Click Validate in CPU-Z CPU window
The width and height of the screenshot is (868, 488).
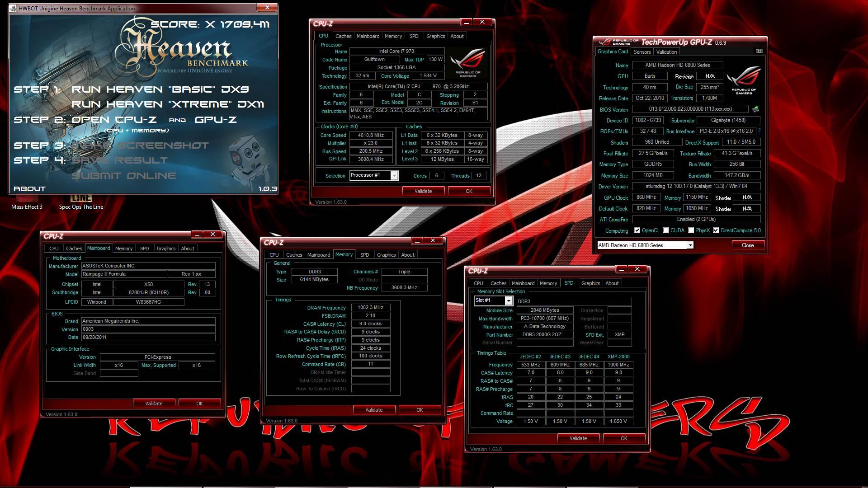423,191
